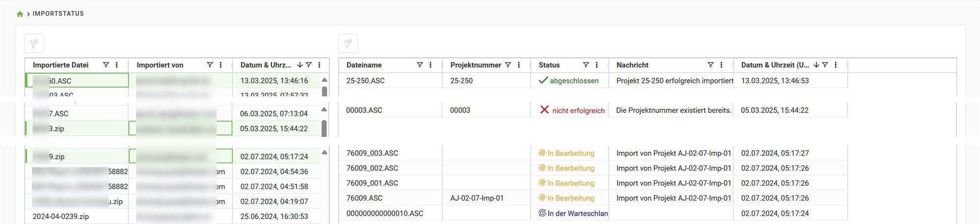Toggle sort arrow on right Datum & Uhrzeit column
The height and width of the screenshot is (224, 980).
point(816,65)
